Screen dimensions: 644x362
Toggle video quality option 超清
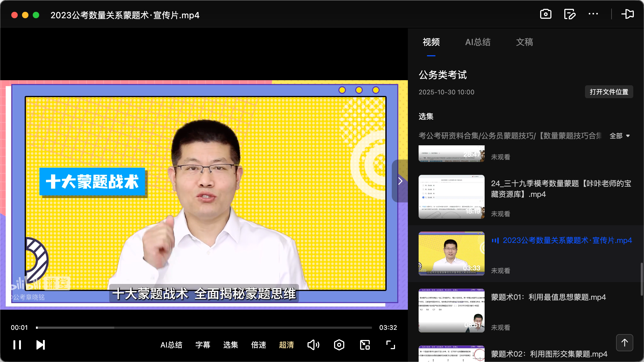click(x=287, y=345)
